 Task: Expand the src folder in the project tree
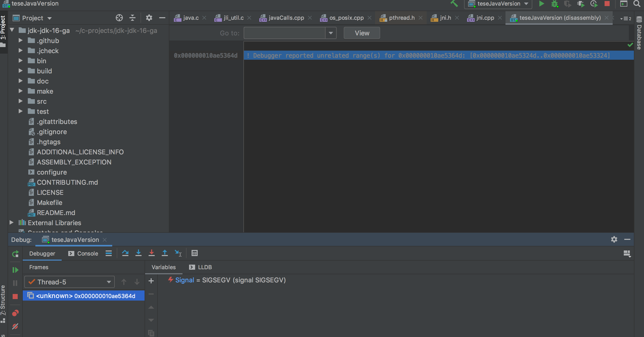click(21, 101)
